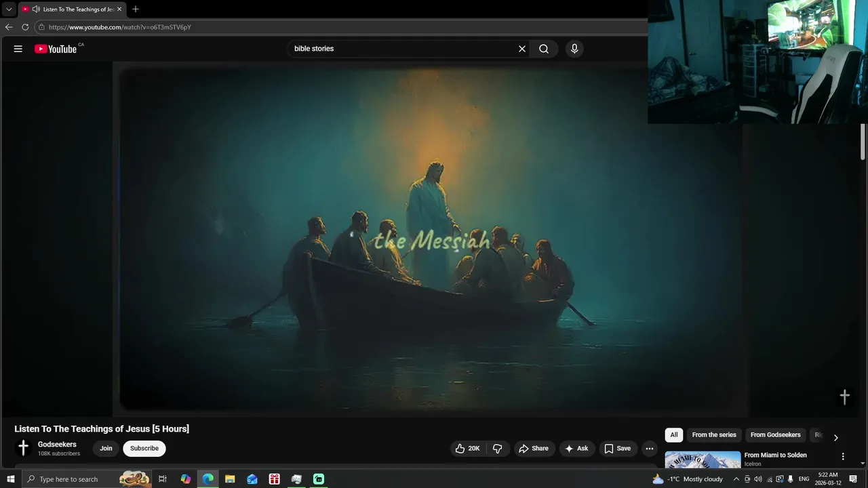Viewport: 868px width, 488px height.
Task: Reload the page
Action: click(25, 27)
